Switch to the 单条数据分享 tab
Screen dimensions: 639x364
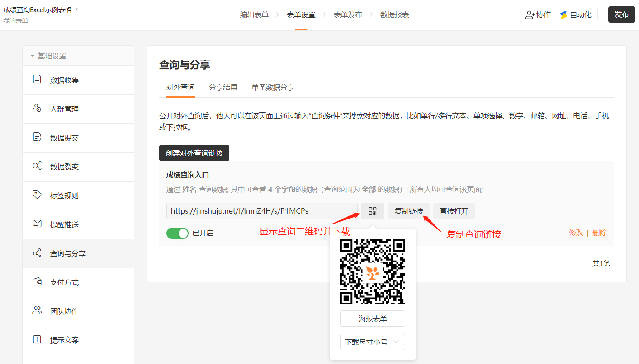tap(273, 88)
